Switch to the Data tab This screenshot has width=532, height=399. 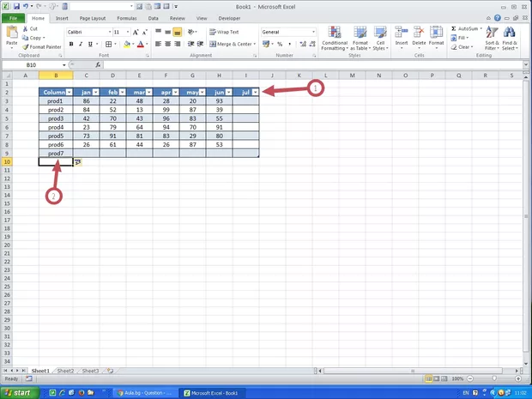coord(153,18)
